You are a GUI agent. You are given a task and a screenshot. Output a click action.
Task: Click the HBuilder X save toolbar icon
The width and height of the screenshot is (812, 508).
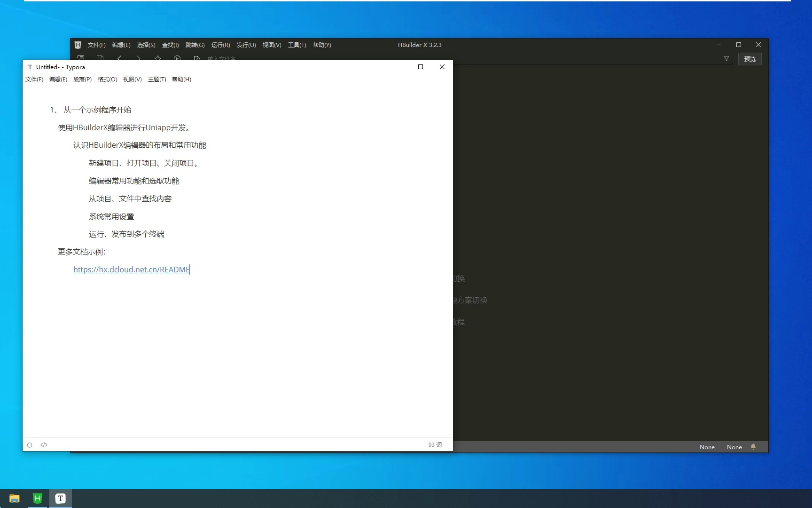(x=100, y=58)
